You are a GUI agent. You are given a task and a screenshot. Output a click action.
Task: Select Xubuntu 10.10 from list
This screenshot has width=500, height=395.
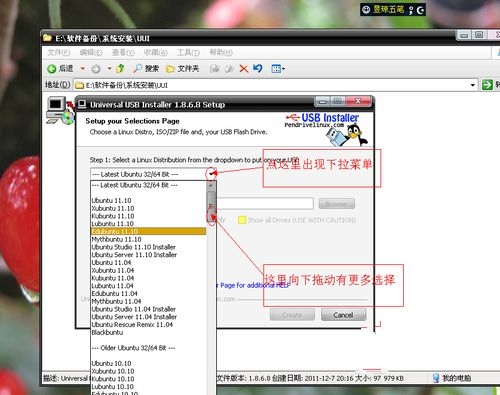coord(148,371)
